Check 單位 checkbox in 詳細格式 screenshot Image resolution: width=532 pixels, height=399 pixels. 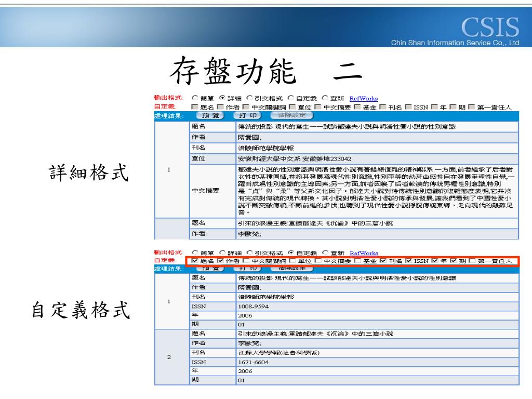click(x=292, y=107)
